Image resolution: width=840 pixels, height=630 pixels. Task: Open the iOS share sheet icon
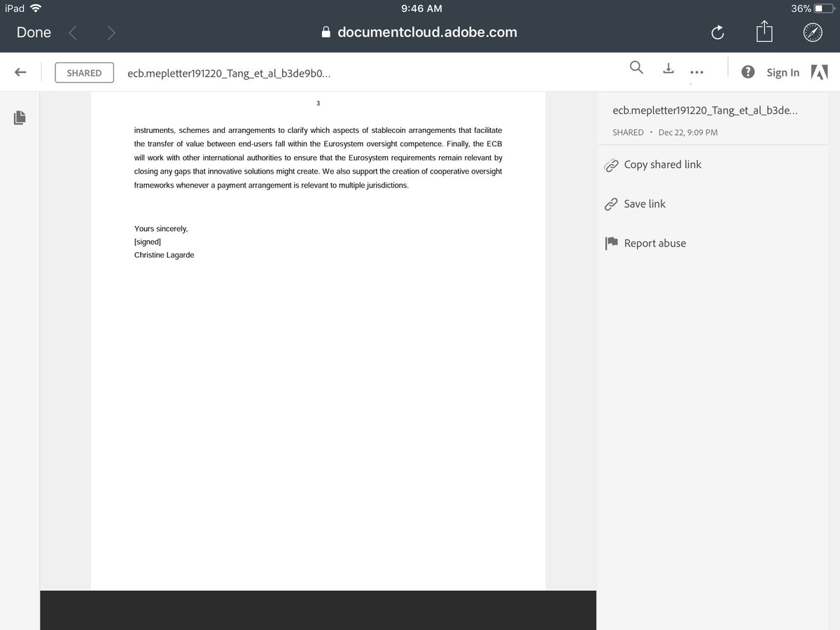pos(764,31)
